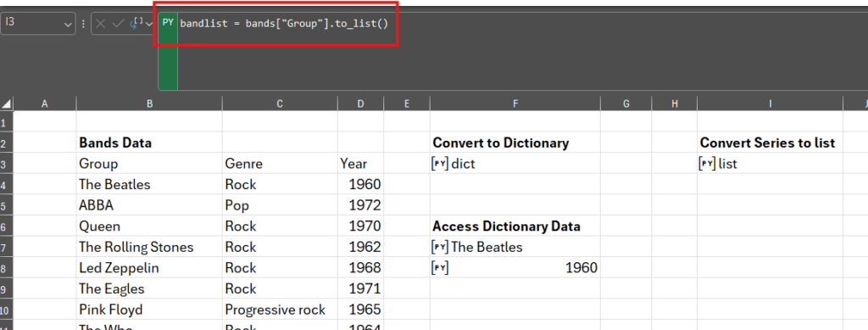Click year 1960 in The Beatles row

pyautogui.click(x=360, y=184)
